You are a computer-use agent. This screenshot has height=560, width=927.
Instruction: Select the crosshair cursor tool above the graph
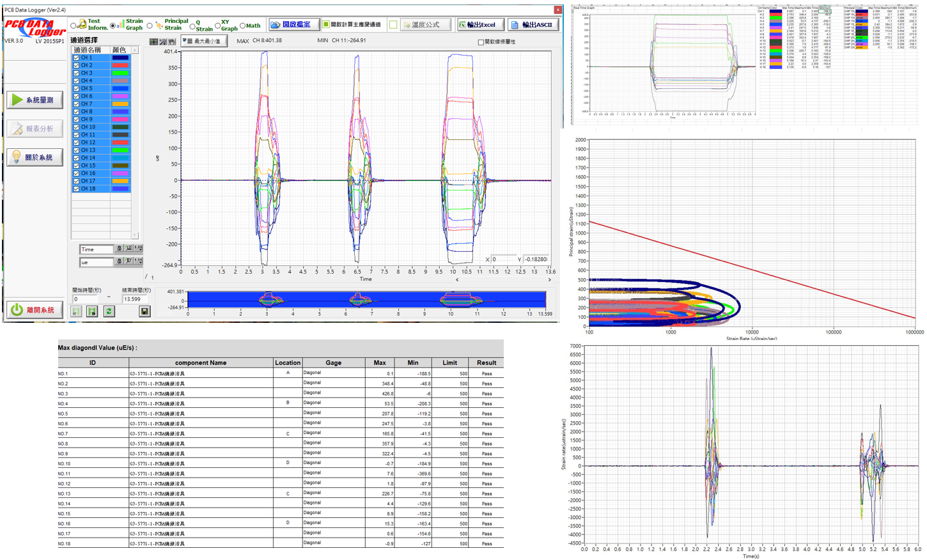click(153, 42)
